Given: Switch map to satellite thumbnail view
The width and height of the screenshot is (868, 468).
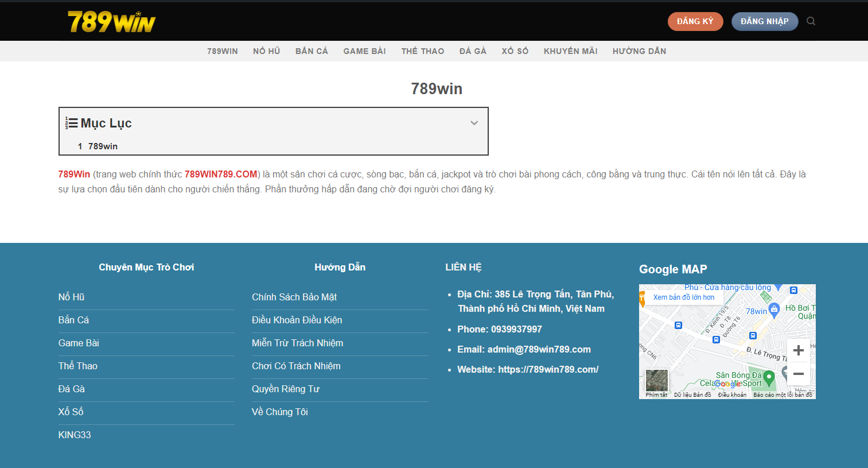Looking at the screenshot, I should [657, 380].
